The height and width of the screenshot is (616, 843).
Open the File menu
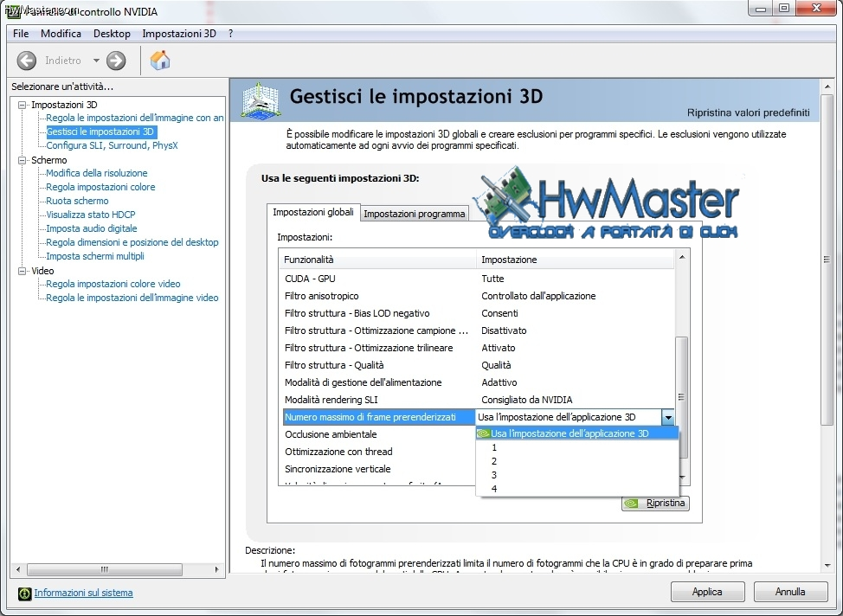pos(21,34)
